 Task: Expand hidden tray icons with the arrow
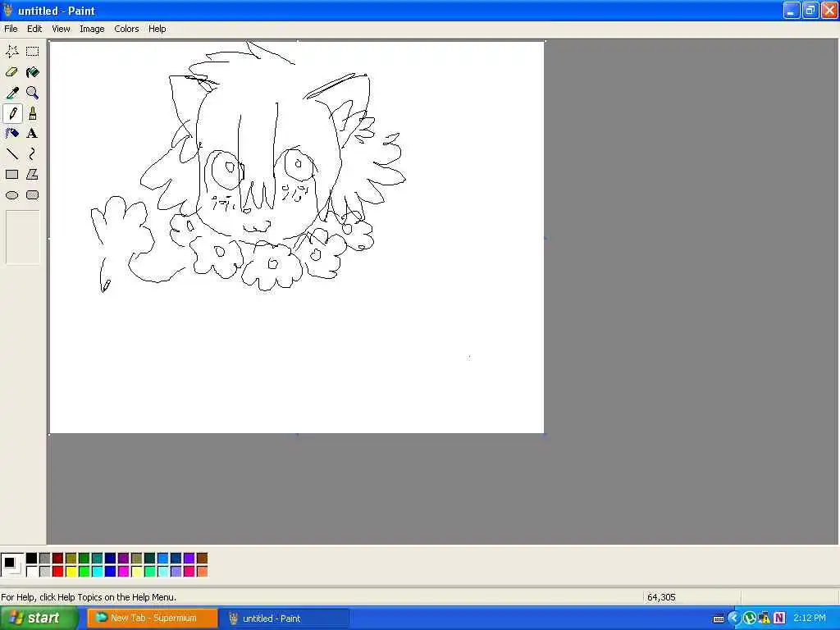(x=733, y=619)
